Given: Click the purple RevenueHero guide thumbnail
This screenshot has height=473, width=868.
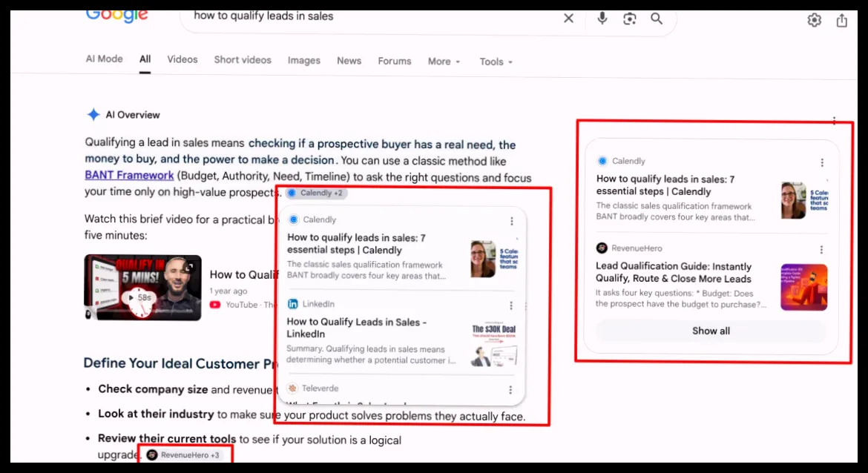Looking at the screenshot, I should point(803,287).
